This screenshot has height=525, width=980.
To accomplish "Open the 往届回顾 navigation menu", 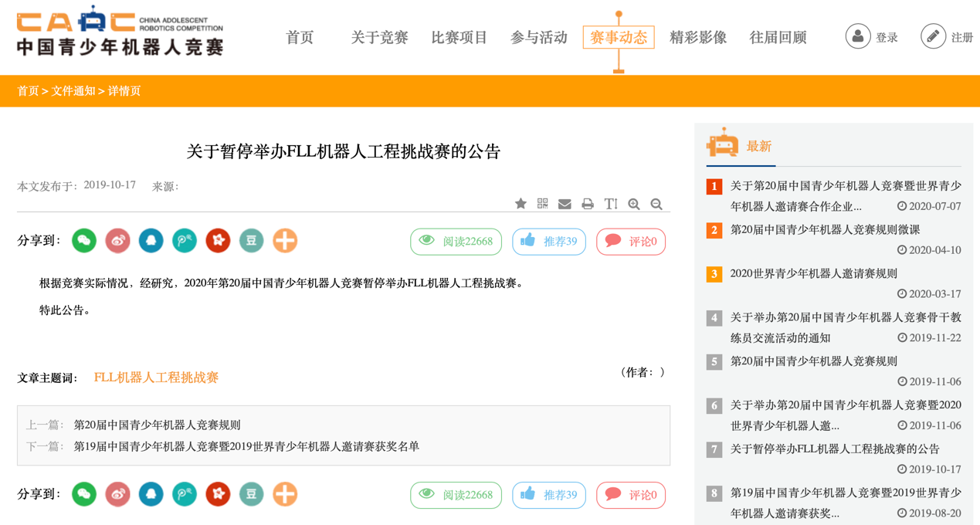I will (x=778, y=37).
